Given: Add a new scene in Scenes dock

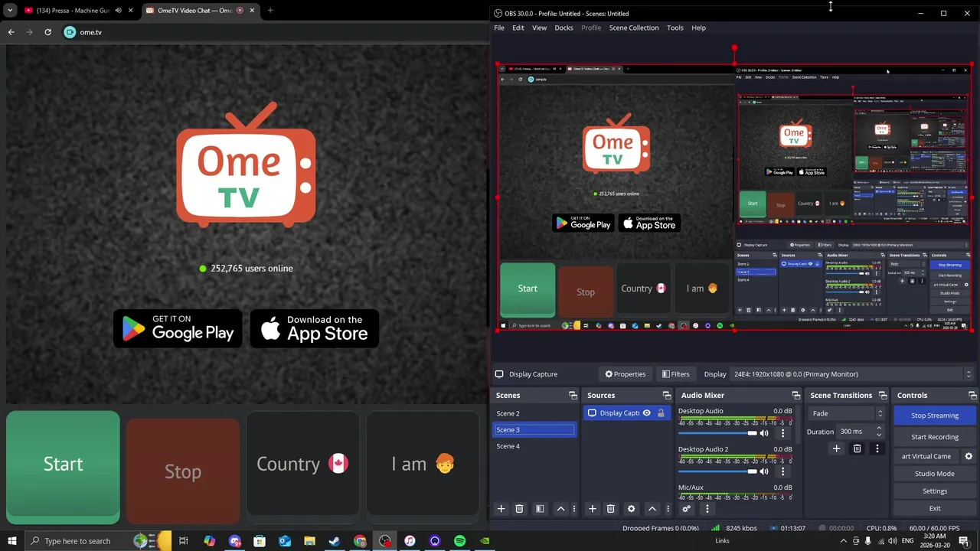Looking at the screenshot, I should [x=501, y=509].
